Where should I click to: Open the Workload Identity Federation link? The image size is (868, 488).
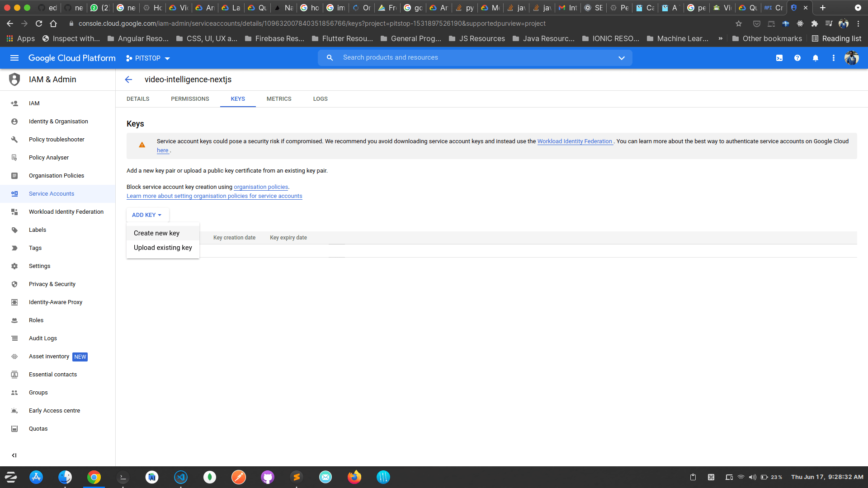pyautogui.click(x=574, y=141)
